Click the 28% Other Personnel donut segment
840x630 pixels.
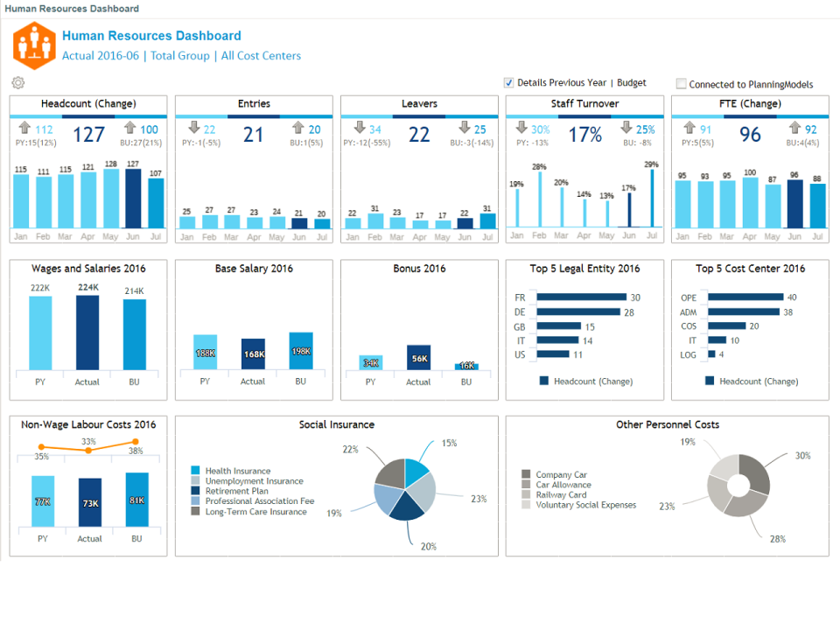pos(745,505)
